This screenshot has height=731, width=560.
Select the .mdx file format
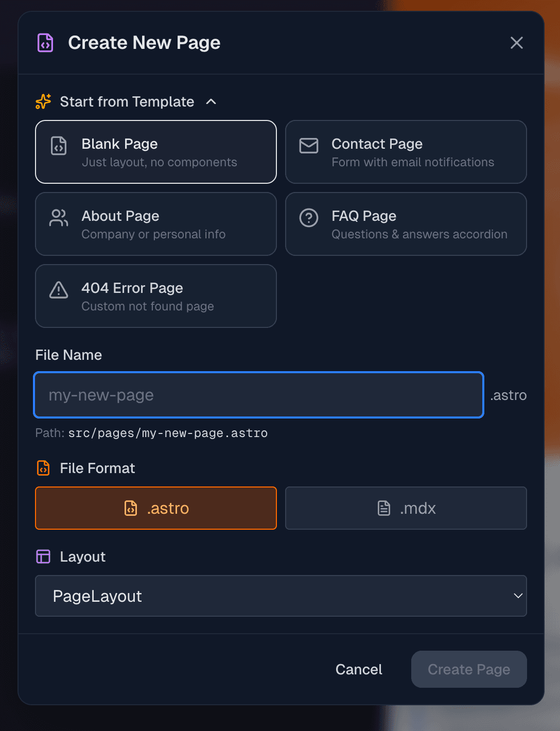406,508
